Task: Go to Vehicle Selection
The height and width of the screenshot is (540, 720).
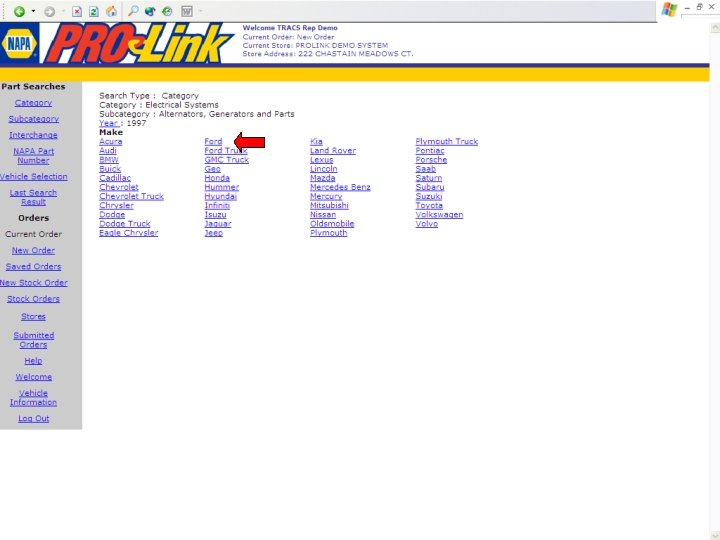Action: point(34,176)
